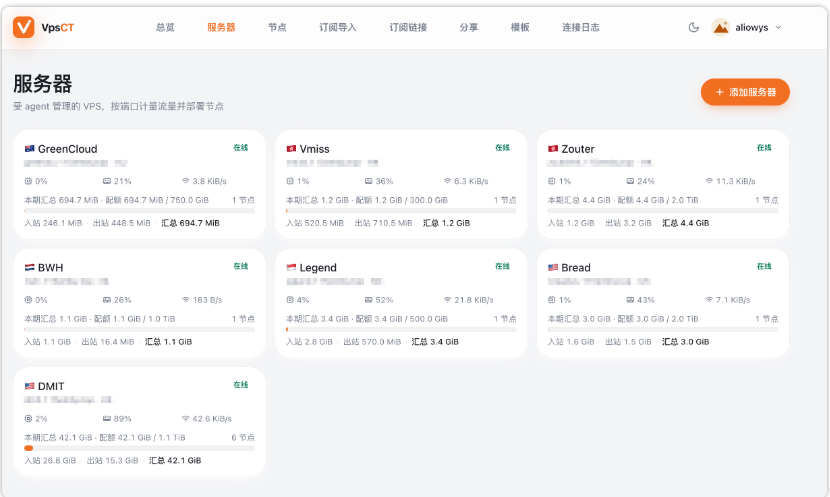Open the GreenCloud server name
830x497 pixels.
[x=68, y=149]
